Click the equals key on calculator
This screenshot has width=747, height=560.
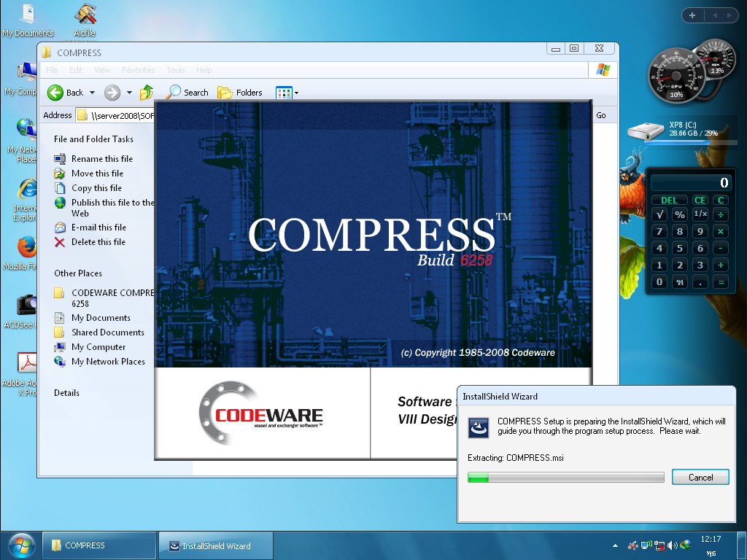click(x=721, y=282)
